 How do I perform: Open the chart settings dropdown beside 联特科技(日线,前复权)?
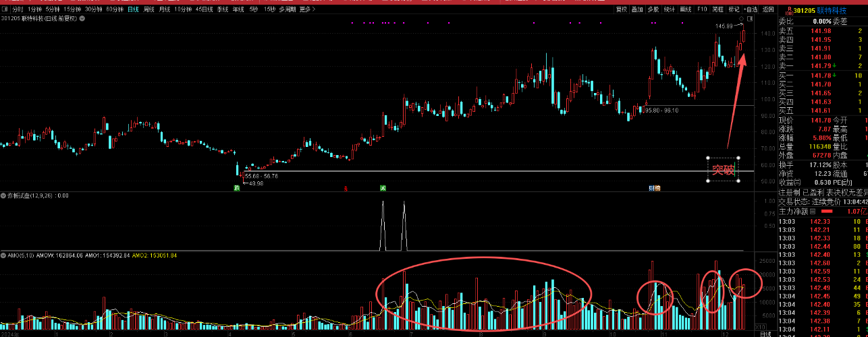point(82,19)
